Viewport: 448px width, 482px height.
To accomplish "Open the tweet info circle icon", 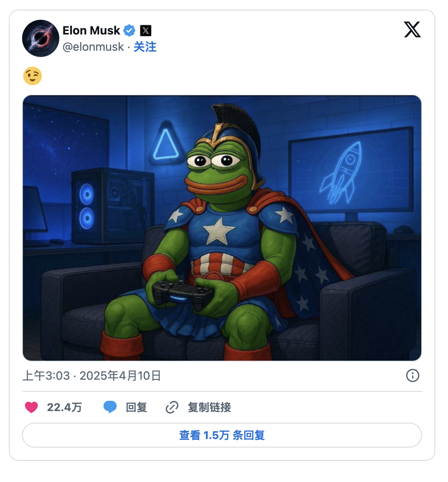I will click(412, 375).
